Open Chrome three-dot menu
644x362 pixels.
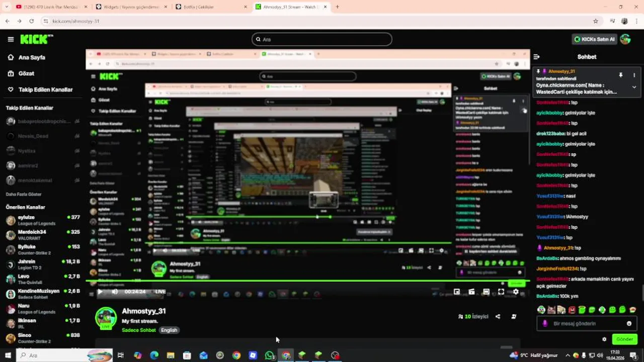coord(636,21)
